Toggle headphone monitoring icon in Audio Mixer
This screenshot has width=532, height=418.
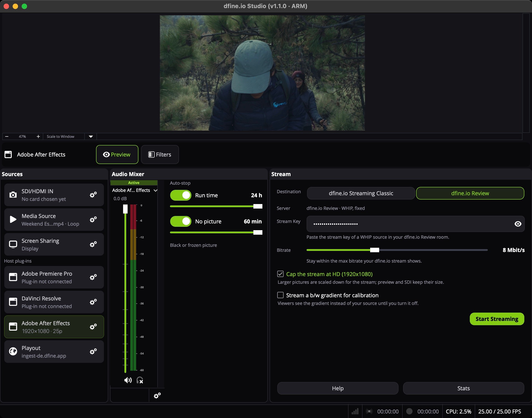(140, 380)
